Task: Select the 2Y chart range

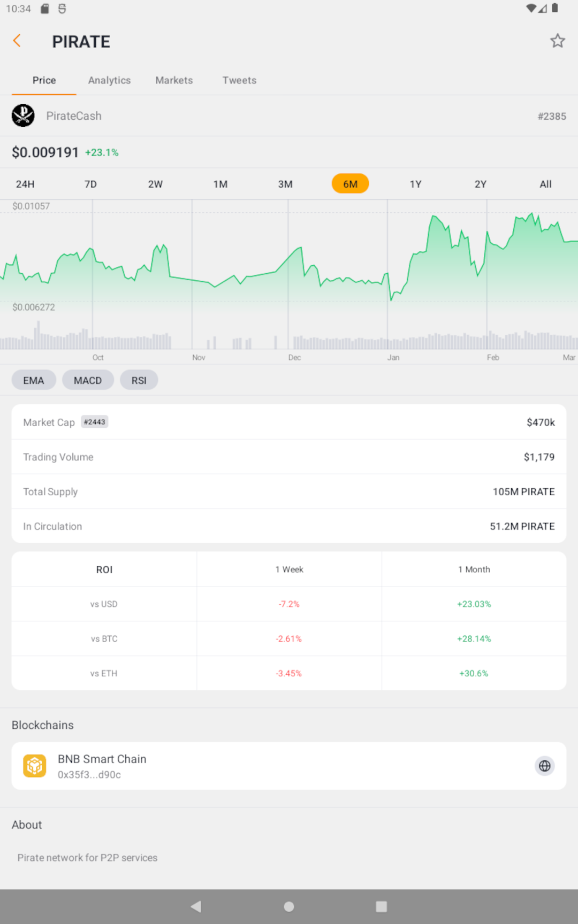Action: (x=481, y=184)
